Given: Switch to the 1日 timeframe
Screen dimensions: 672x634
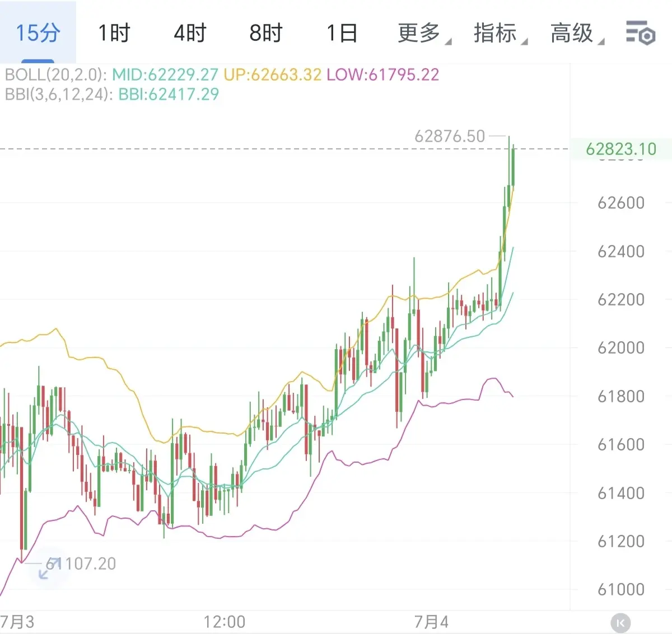Looking at the screenshot, I should coord(342,33).
